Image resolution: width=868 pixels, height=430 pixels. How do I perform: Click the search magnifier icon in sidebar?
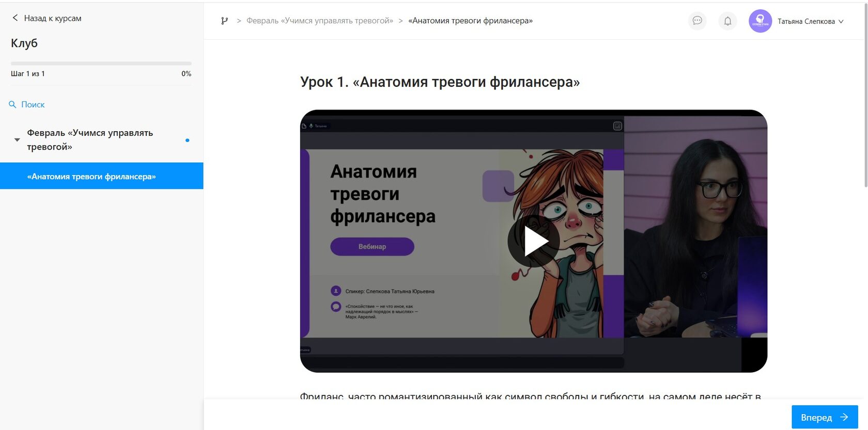point(13,104)
